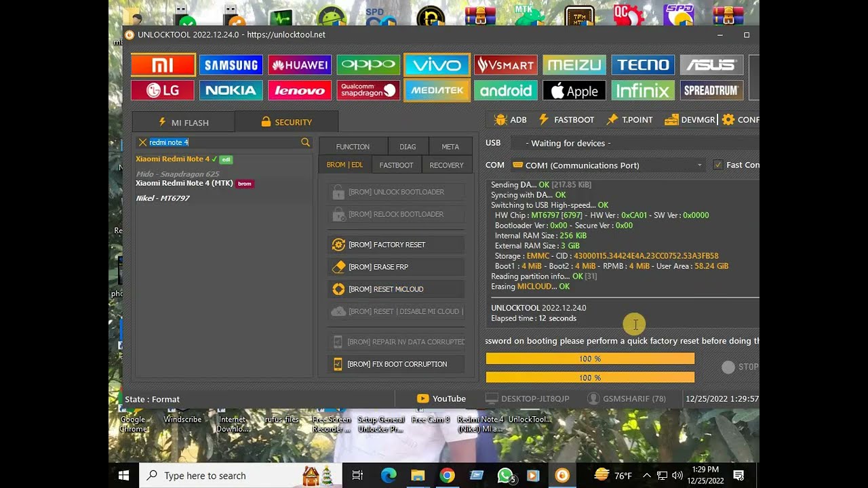Viewport: 868px width, 488px height.
Task: Click GSMSHARIF (78) account entry
Action: (x=627, y=399)
